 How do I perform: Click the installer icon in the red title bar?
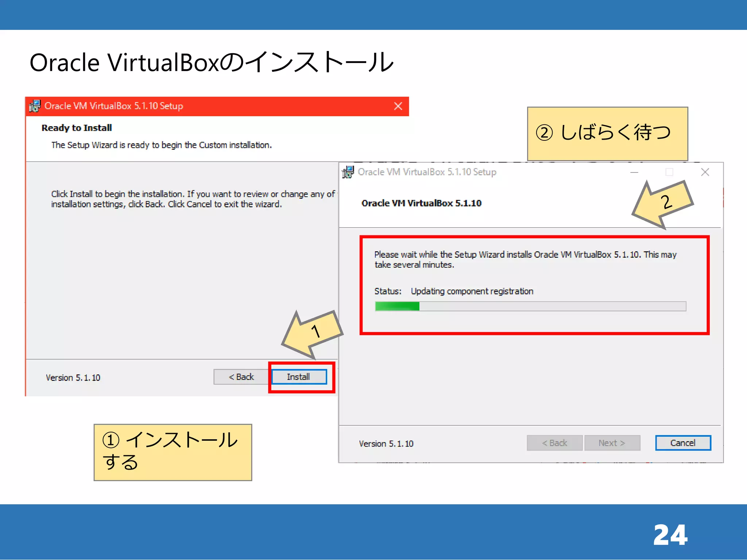35,106
